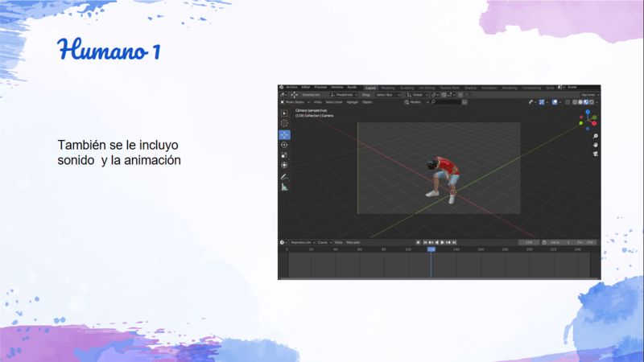Image resolution: width=644 pixels, height=362 pixels.
Task: Choose the Scale tool in the toolbar
Action: [x=284, y=155]
